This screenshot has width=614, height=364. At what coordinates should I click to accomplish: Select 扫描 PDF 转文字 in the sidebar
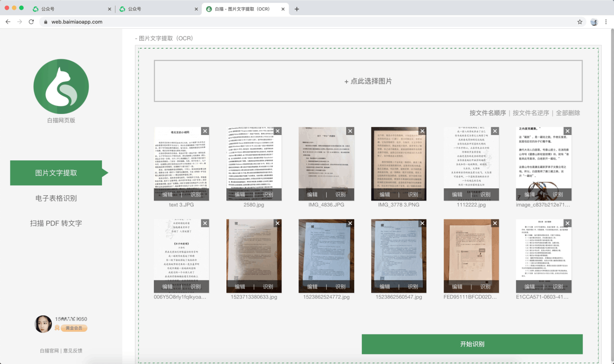(56, 223)
